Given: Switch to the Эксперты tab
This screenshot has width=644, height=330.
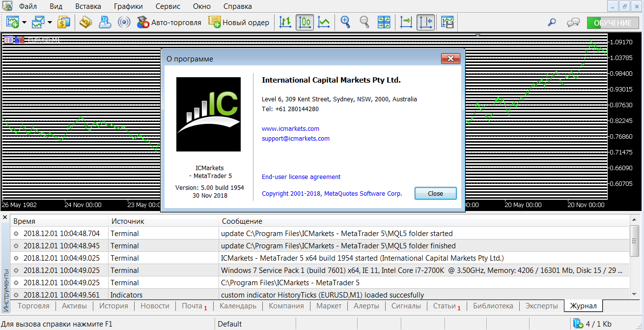Looking at the screenshot, I should coord(541,306).
